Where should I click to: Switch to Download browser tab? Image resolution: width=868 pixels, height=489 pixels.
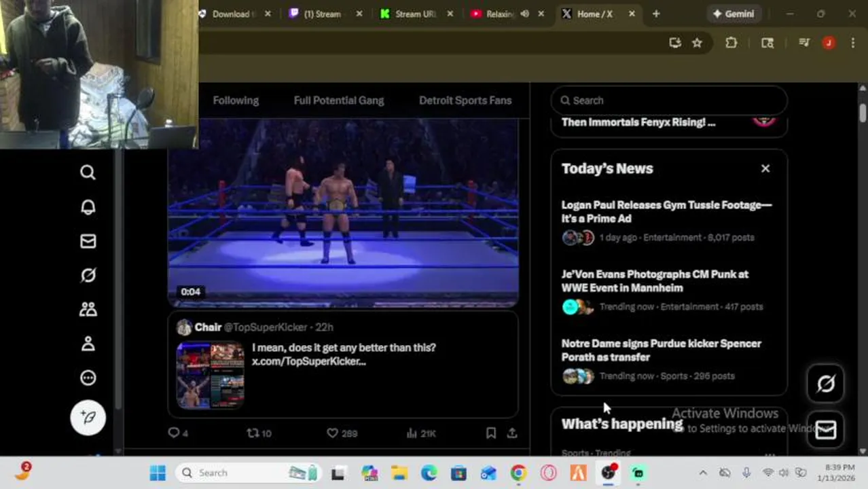pyautogui.click(x=233, y=14)
